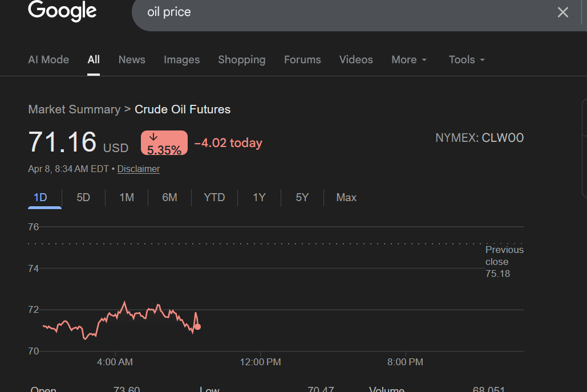Viewport: 587px width, 392px height.
Task: Open the More dropdown menu
Action: tap(409, 60)
